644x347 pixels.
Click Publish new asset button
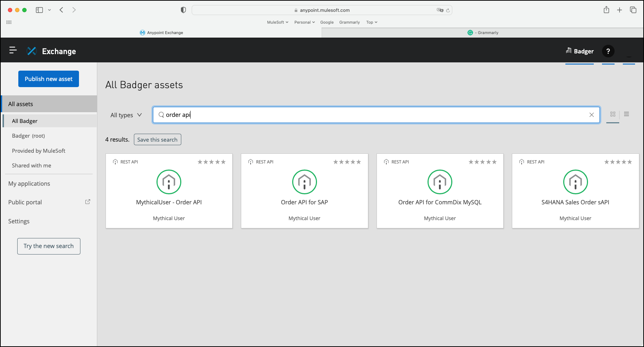(x=48, y=79)
